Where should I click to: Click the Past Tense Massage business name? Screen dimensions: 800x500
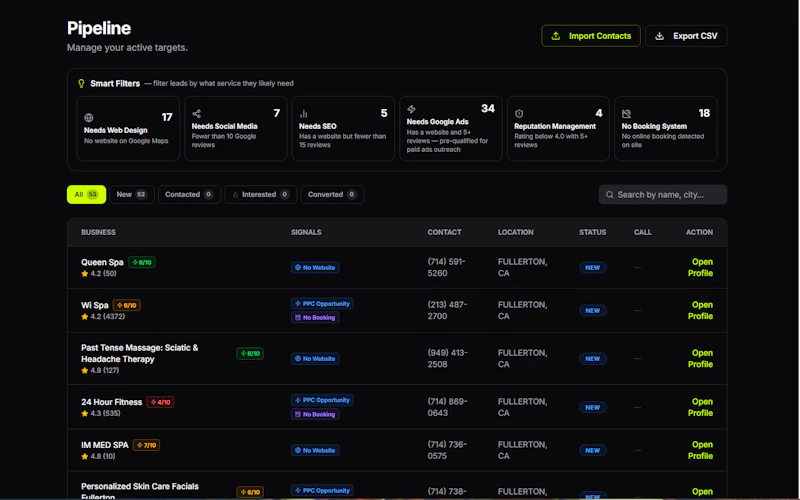[139, 353]
